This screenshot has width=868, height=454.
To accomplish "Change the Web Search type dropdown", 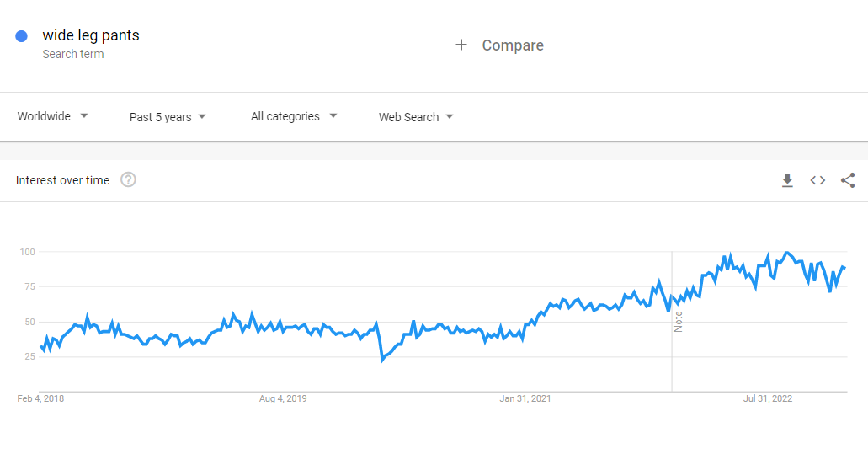I will [x=416, y=117].
